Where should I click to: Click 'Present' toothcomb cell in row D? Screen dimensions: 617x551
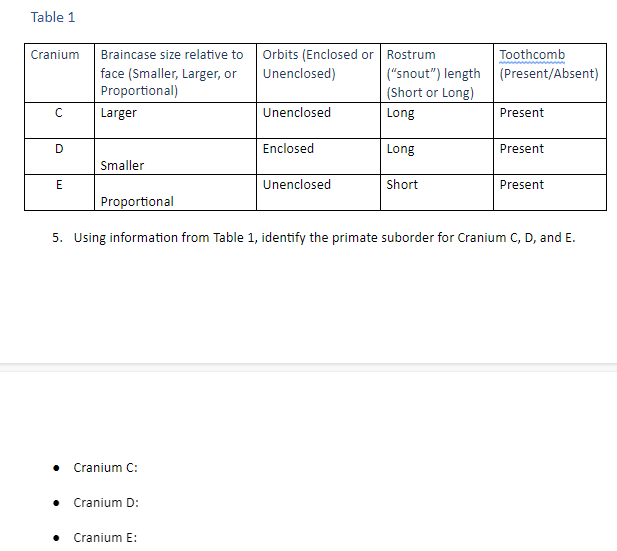pos(550,156)
